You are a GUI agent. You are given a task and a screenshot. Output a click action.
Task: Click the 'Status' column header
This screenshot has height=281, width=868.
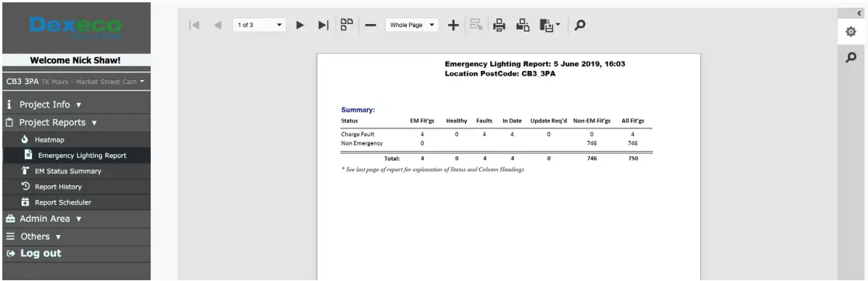349,121
